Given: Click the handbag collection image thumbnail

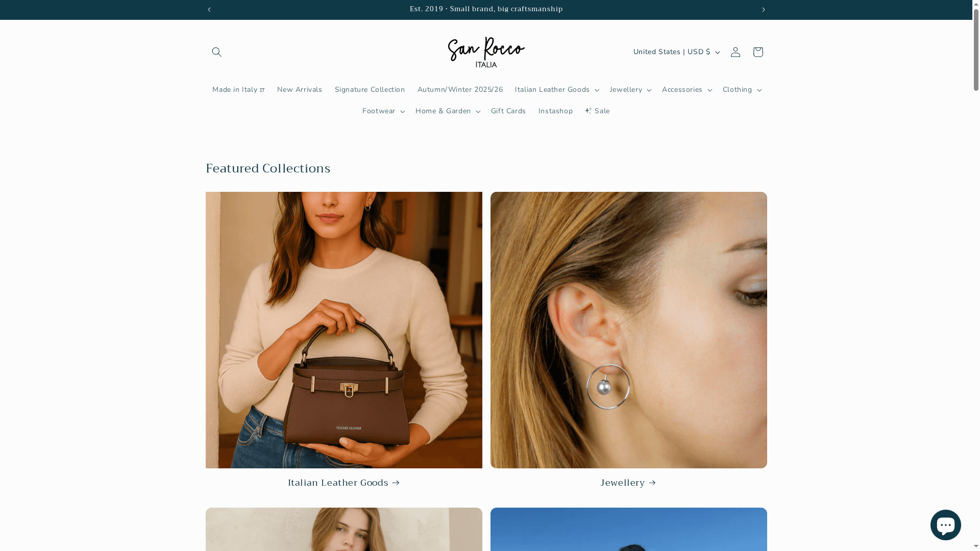Looking at the screenshot, I should (x=344, y=330).
